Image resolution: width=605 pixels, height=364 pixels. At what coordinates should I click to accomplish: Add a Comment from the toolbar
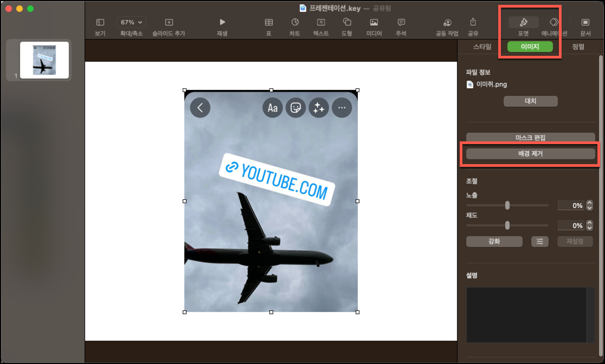click(x=401, y=22)
